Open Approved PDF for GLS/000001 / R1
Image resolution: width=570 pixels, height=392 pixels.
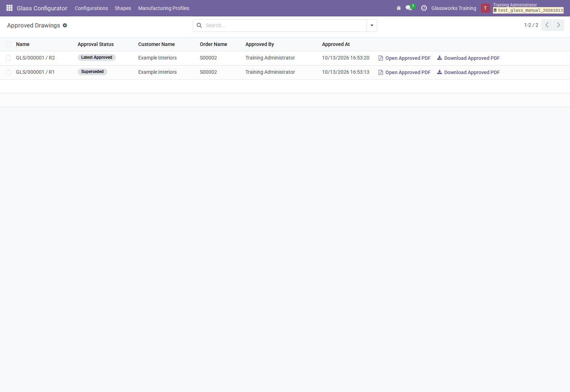pyautogui.click(x=404, y=72)
